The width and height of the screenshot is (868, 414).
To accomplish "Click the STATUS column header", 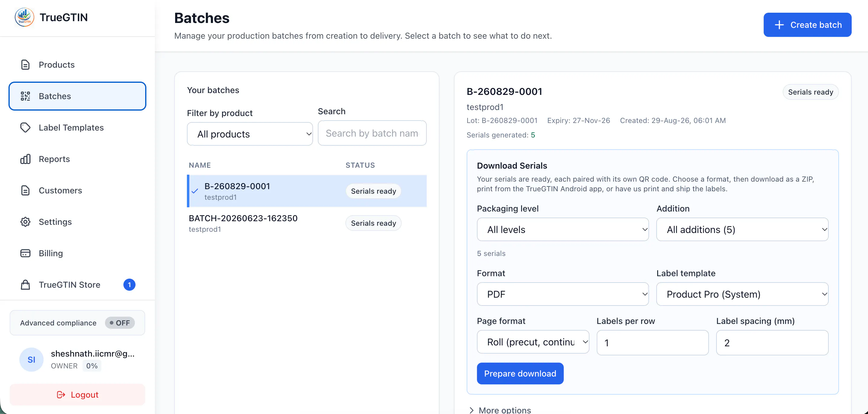I will 360,165.
